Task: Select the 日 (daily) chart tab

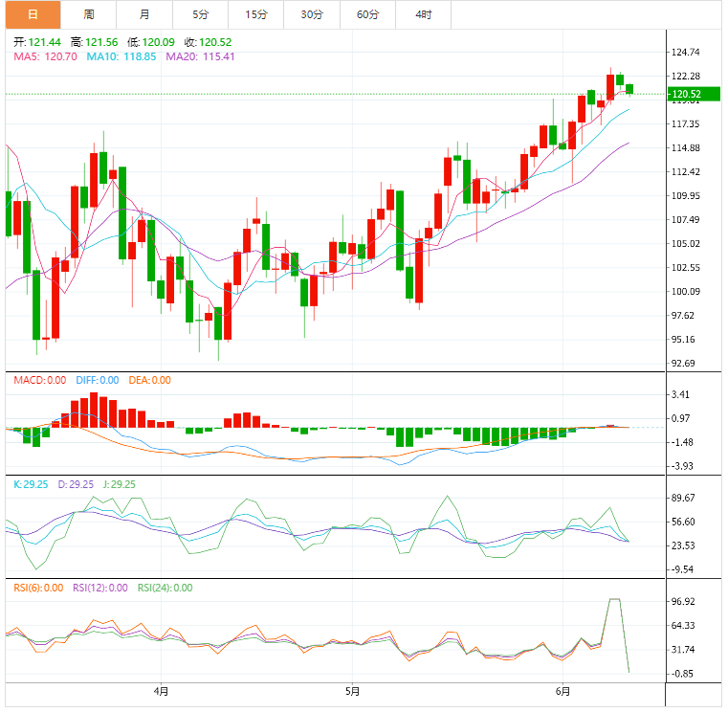Action: tap(33, 14)
